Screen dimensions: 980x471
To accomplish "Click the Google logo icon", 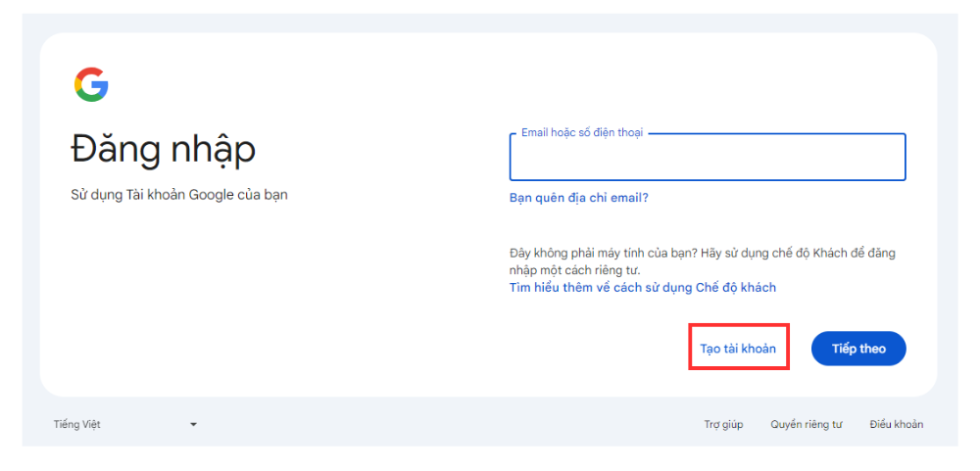I will click(x=91, y=84).
